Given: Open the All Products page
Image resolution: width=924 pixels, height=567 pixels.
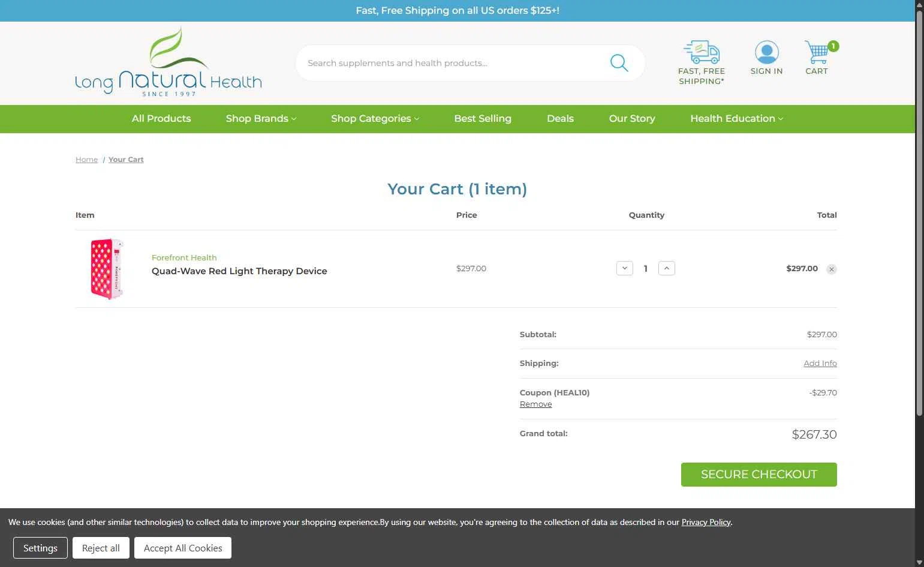Looking at the screenshot, I should coord(161,119).
